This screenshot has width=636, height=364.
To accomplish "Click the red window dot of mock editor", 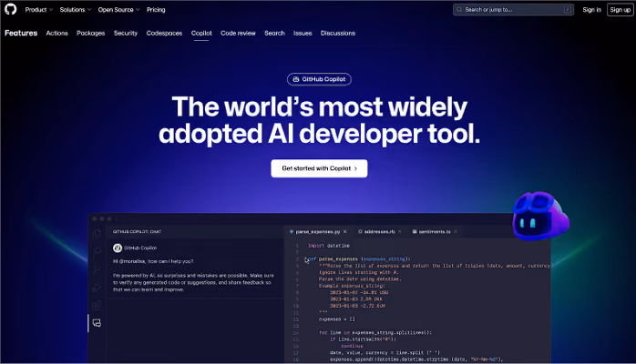I will pos(95,218).
